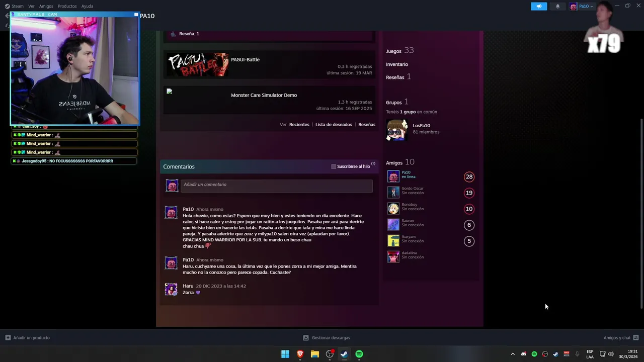Viewport: 644px width, 362px height.
Task: Click dadatina's friend avatar
Action: [393, 257]
